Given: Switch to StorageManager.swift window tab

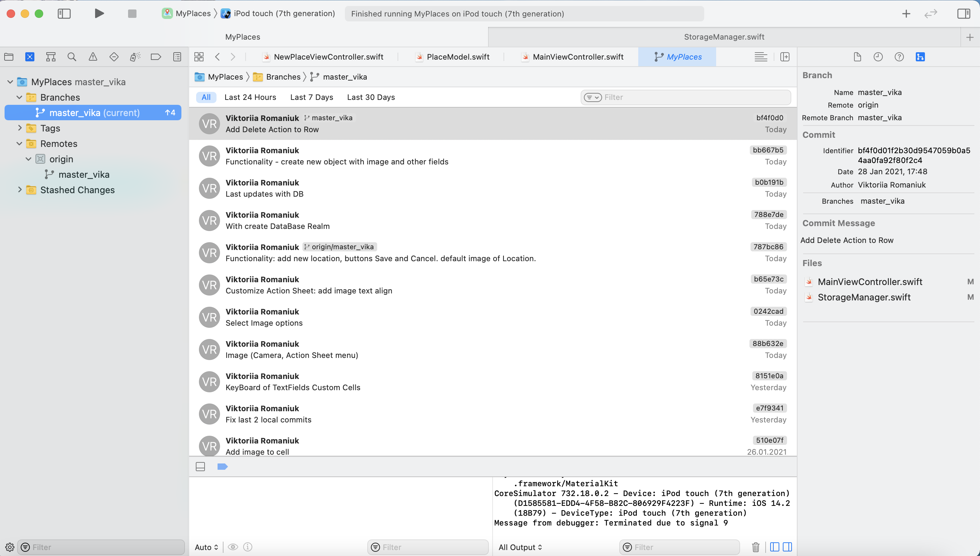Looking at the screenshot, I should click(724, 37).
